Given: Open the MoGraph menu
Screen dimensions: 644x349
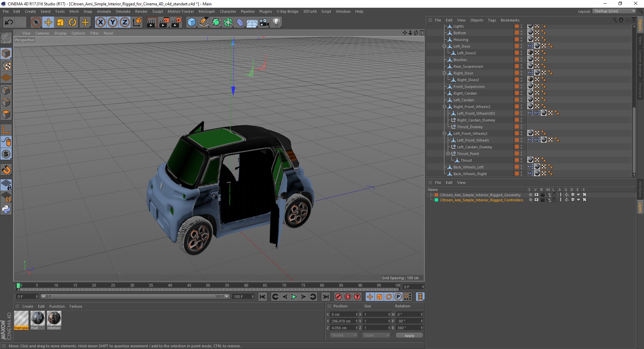Looking at the screenshot, I should pyautogui.click(x=207, y=11).
